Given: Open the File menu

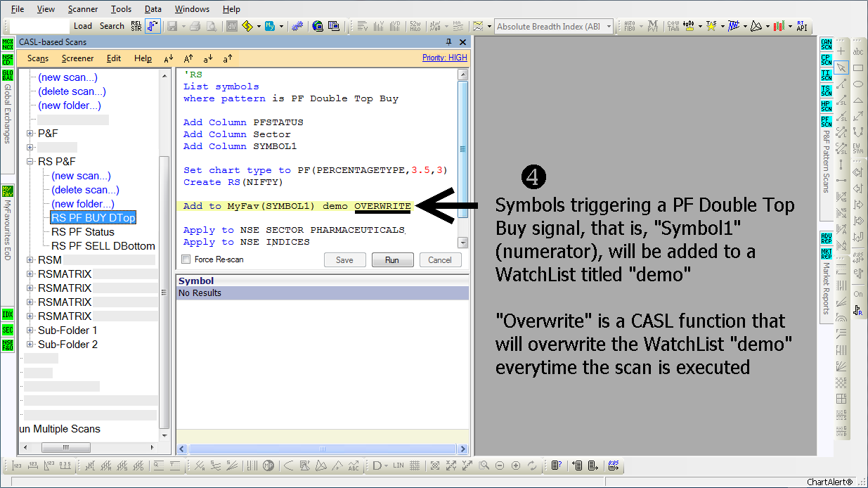Looking at the screenshot, I should (x=18, y=9).
